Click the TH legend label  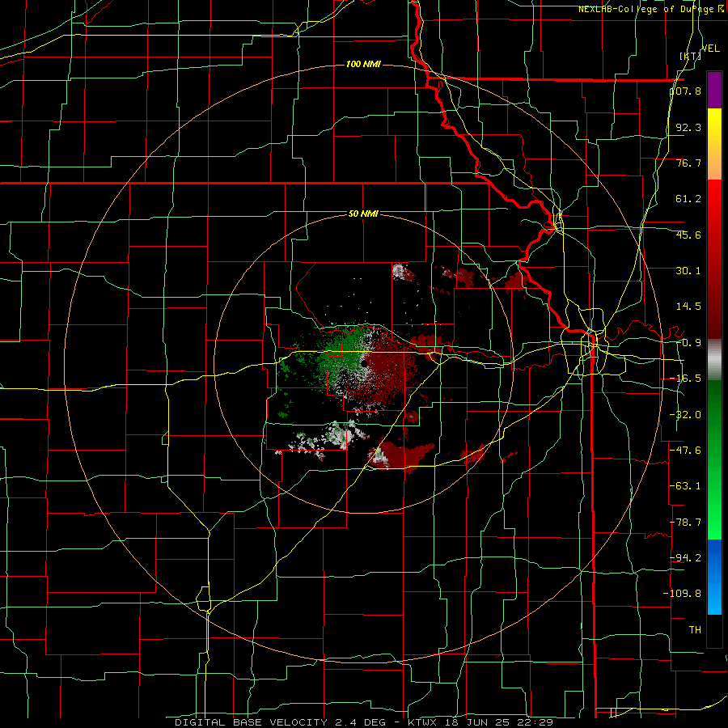pos(695,629)
